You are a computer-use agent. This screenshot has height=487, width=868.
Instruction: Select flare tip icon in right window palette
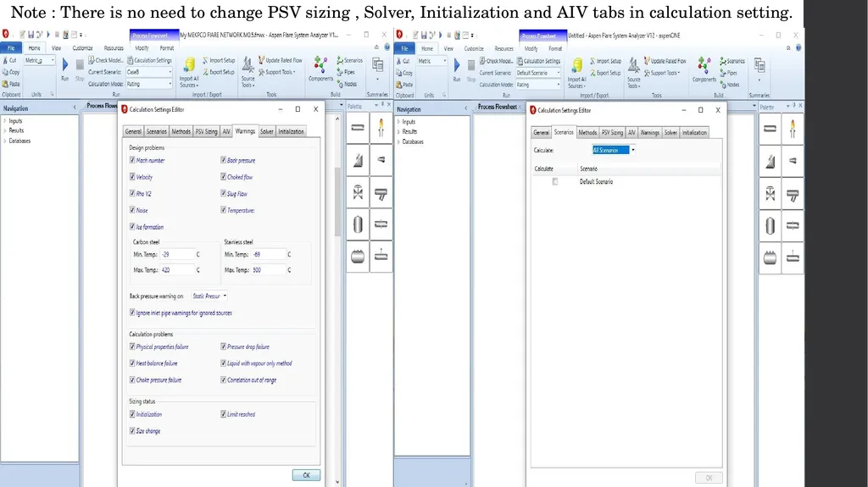(793, 129)
